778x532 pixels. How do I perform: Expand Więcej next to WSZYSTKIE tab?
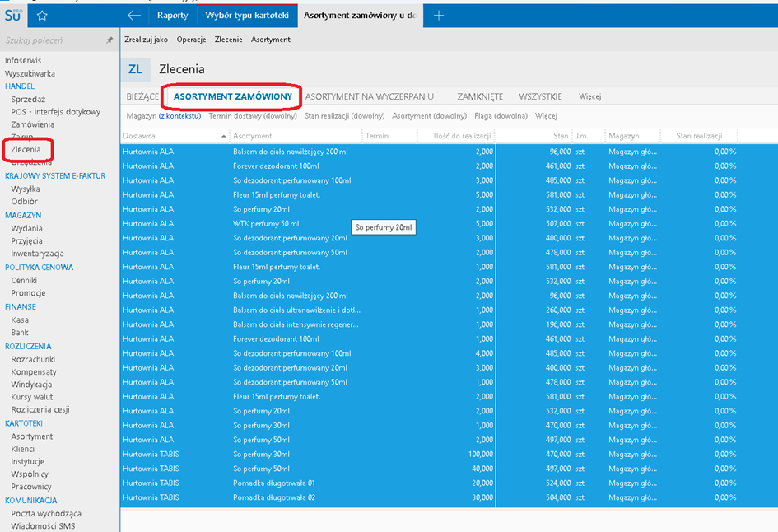589,96
